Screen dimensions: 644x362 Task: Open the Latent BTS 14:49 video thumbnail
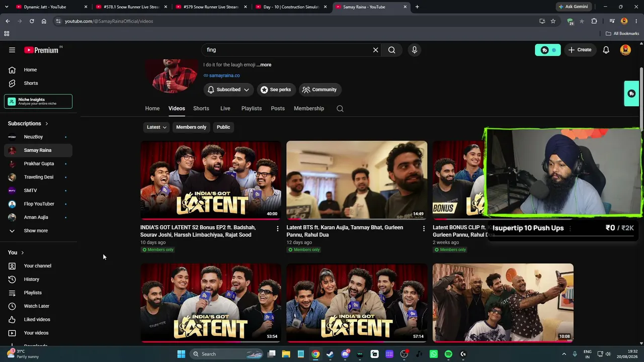357,180
